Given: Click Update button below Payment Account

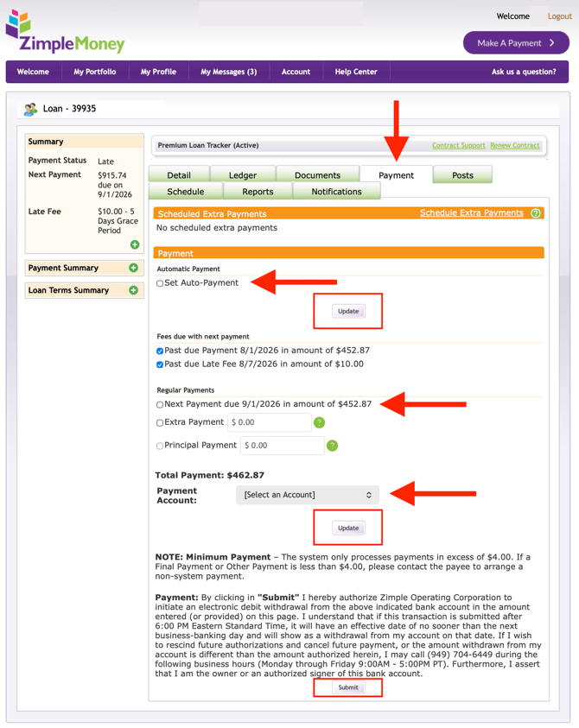Looking at the screenshot, I should 348,528.
